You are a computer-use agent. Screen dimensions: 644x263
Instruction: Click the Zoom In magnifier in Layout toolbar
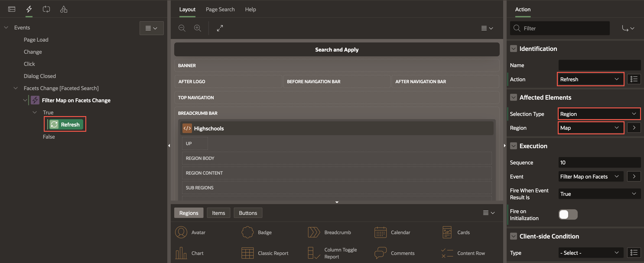(197, 28)
